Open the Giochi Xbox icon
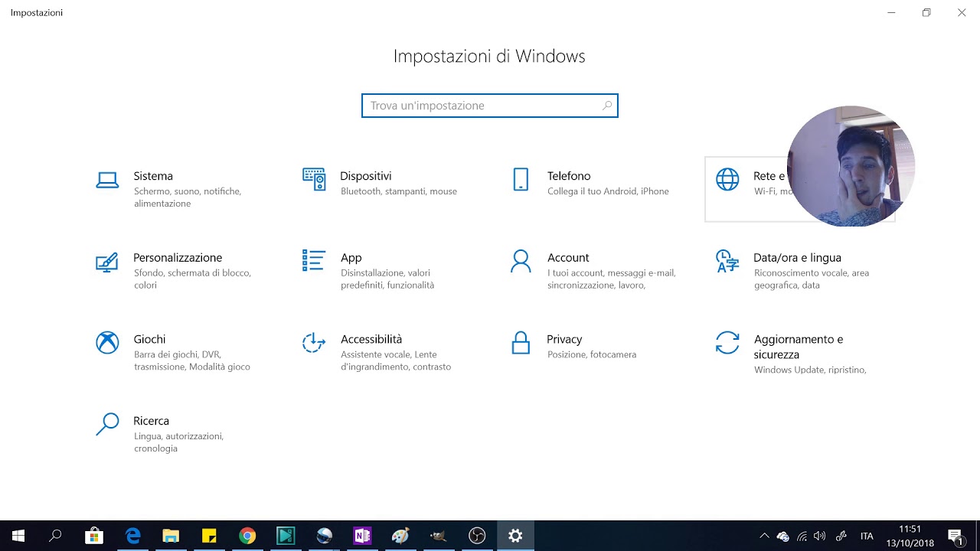980x551 pixels. (x=107, y=342)
